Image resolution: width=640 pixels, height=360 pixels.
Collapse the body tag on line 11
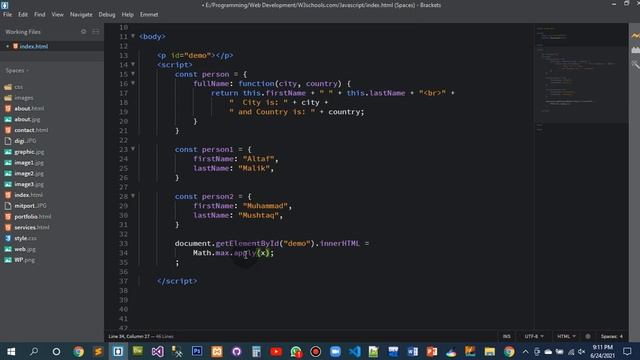[x=133, y=36]
